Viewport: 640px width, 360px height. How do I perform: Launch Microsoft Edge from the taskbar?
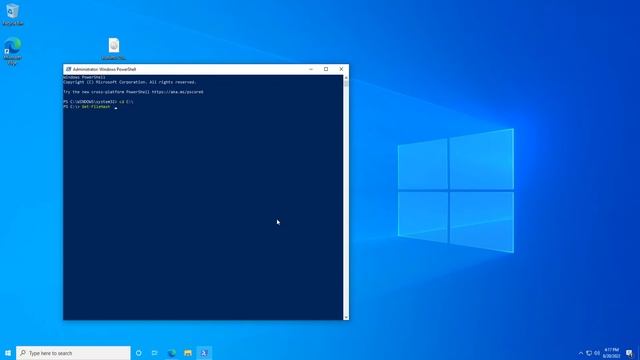coord(171,353)
